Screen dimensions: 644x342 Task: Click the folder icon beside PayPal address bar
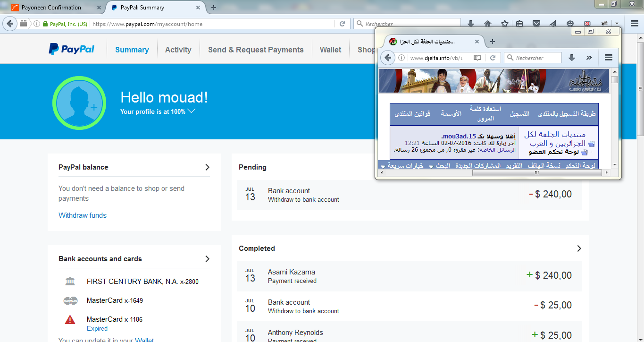tap(24, 24)
